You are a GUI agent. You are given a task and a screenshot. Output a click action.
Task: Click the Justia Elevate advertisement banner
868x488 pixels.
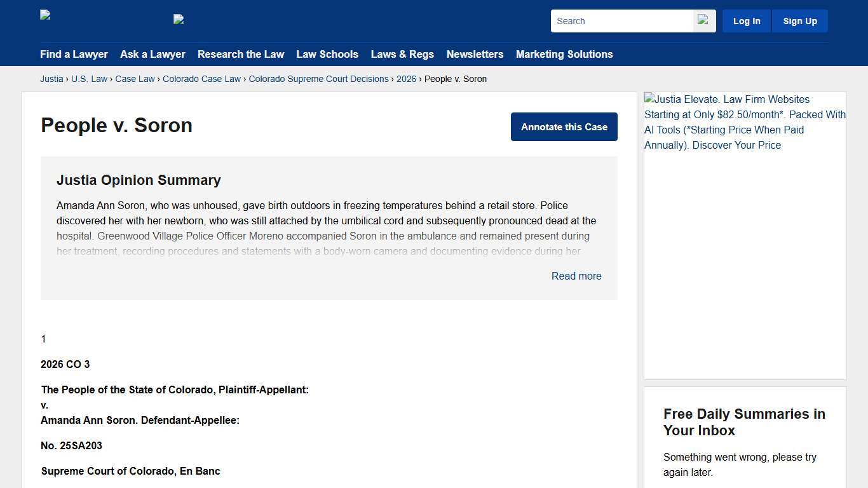pos(745,122)
